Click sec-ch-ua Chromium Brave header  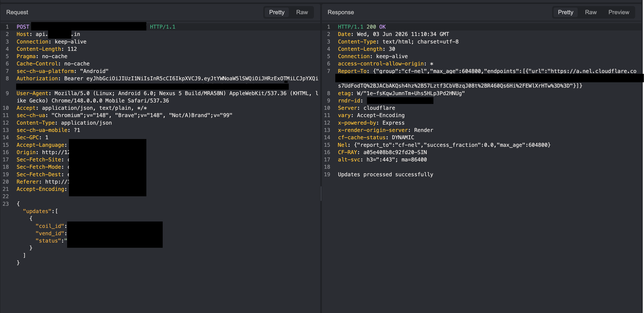click(125, 115)
